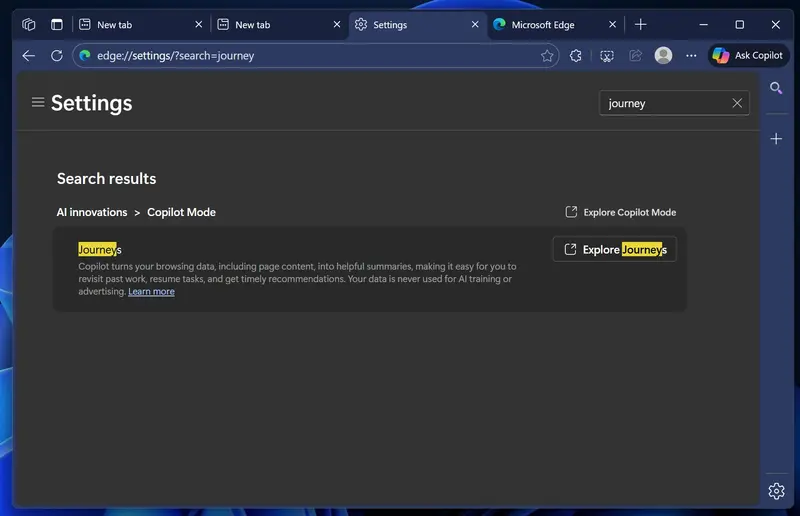800x516 pixels.
Task: Open sidebar settings gear at bottom
Action: click(x=776, y=490)
